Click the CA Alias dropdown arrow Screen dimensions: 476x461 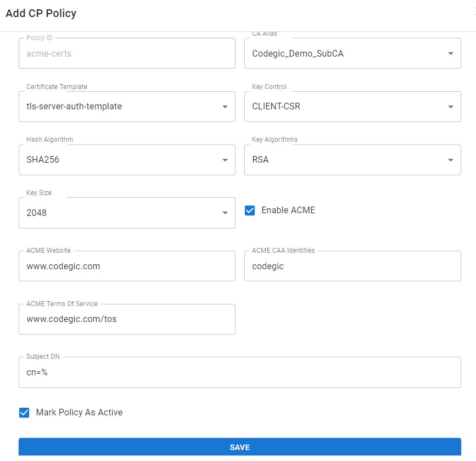(450, 54)
